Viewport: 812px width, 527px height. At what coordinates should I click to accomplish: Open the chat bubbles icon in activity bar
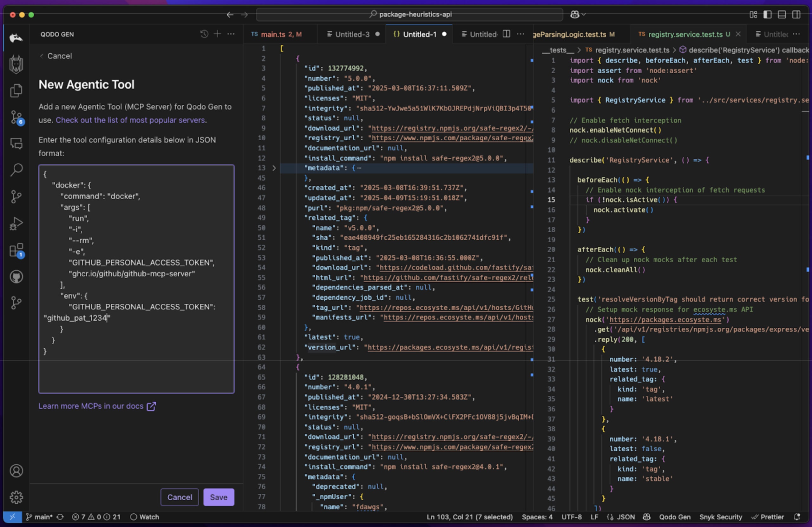pos(16,143)
